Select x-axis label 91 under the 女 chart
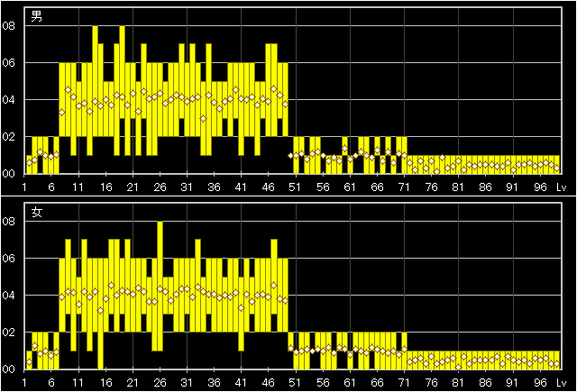Screen dimensions: 577x392 click(x=512, y=383)
